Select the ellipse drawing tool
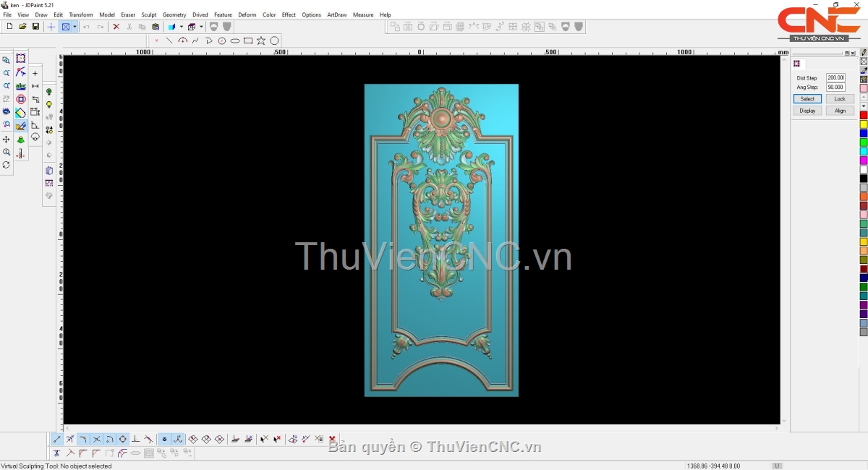868x470 pixels. click(235, 40)
